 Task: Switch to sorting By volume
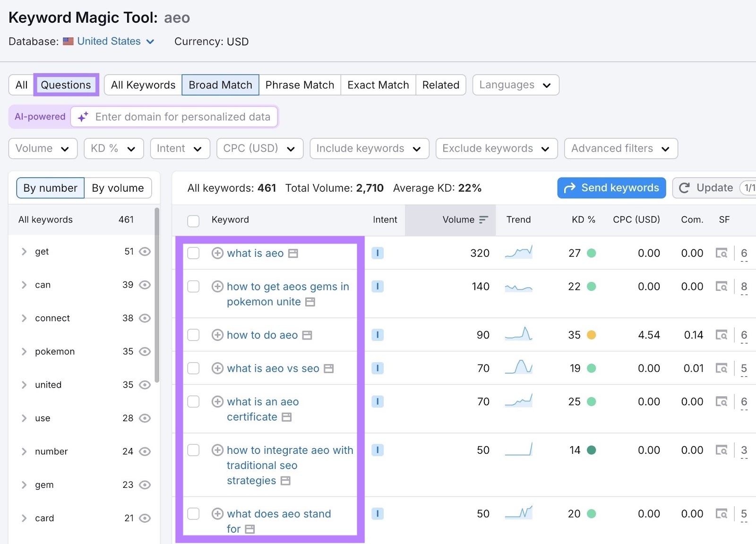tap(118, 188)
